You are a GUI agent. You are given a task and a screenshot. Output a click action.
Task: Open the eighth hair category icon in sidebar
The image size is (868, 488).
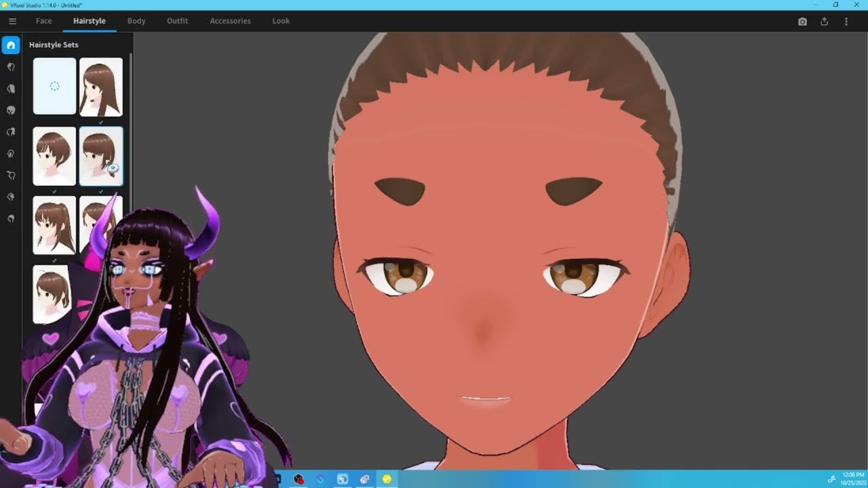[x=11, y=197]
